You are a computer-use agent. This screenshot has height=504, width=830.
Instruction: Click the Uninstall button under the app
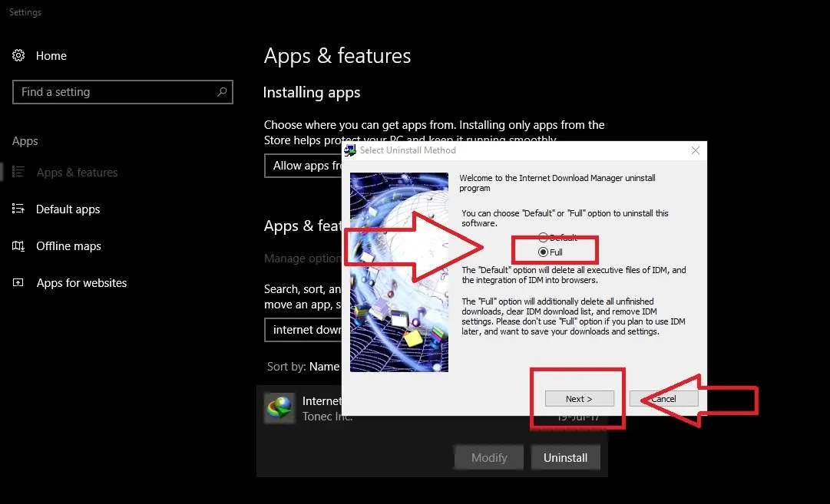565,458
